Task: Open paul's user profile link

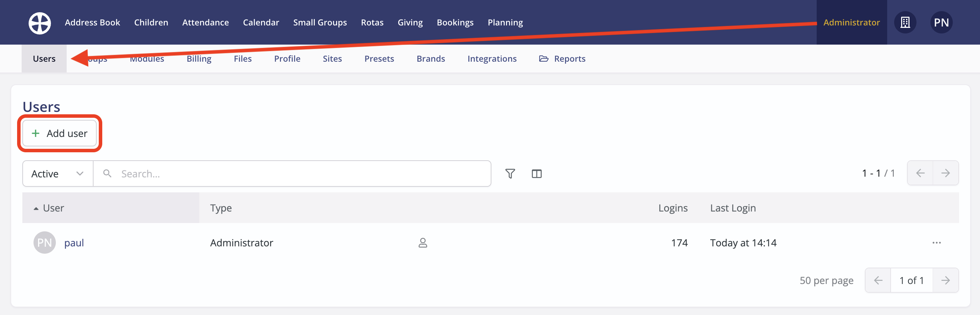Action: click(x=74, y=243)
